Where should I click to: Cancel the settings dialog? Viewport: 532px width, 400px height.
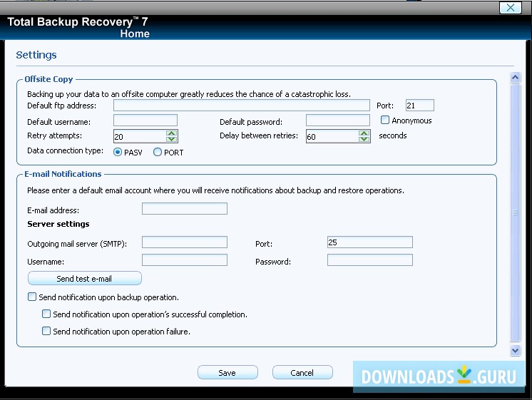click(302, 372)
